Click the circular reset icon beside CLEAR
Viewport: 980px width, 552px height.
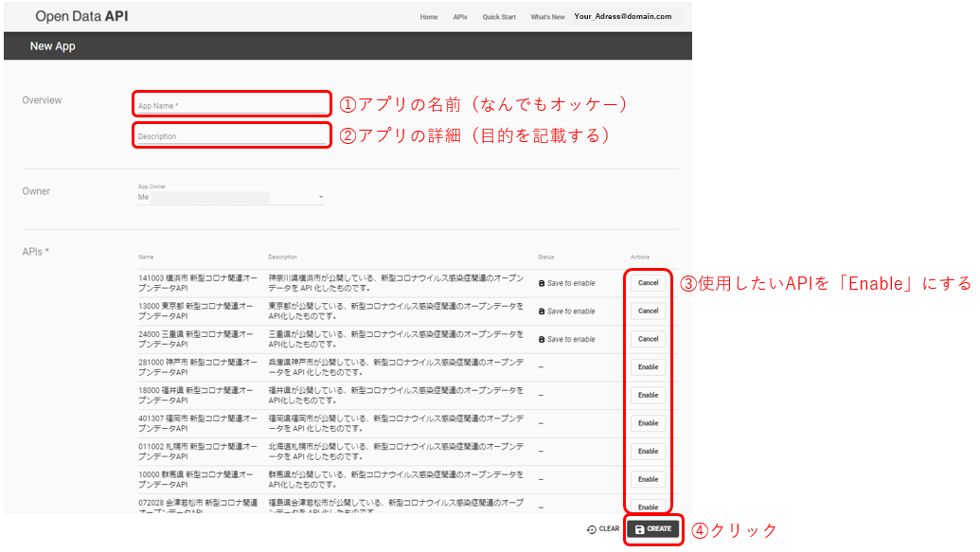pyautogui.click(x=592, y=529)
